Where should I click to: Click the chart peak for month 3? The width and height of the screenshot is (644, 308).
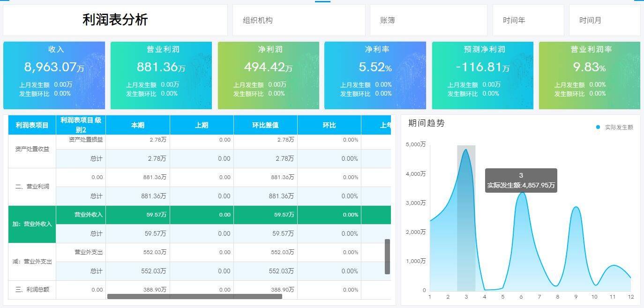(466, 149)
